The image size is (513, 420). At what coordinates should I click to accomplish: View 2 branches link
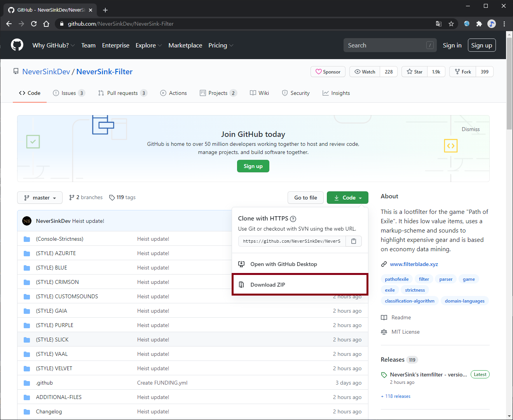[86, 198]
